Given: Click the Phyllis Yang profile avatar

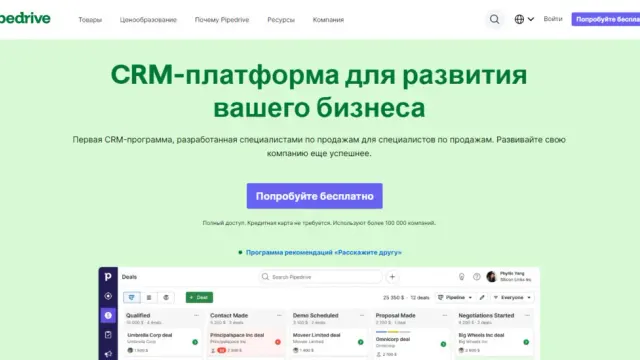Looking at the screenshot, I should 491,277.
